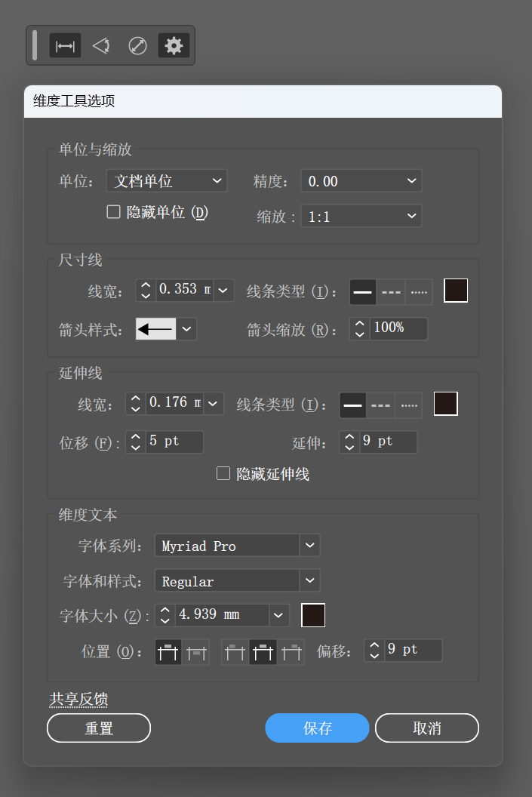Click the 保存 button

point(317,728)
